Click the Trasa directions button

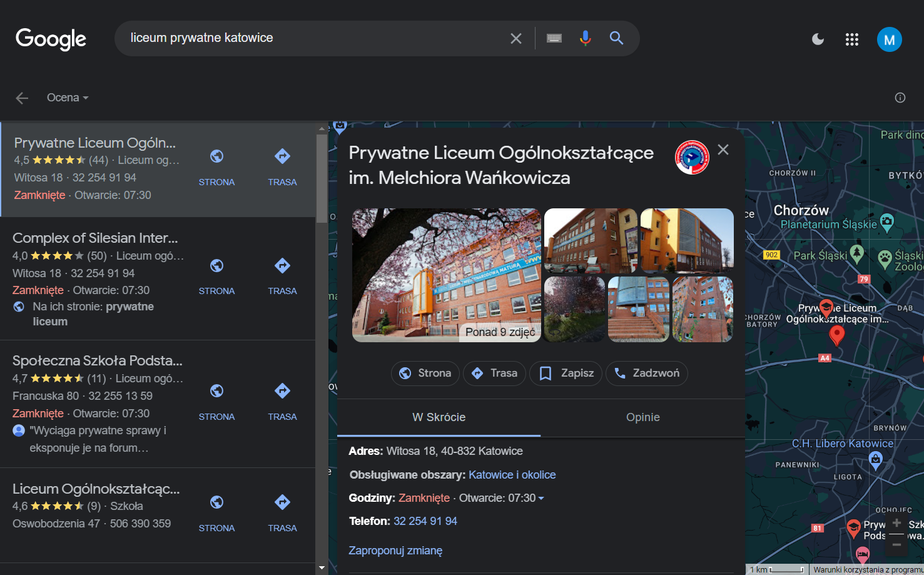click(x=494, y=374)
